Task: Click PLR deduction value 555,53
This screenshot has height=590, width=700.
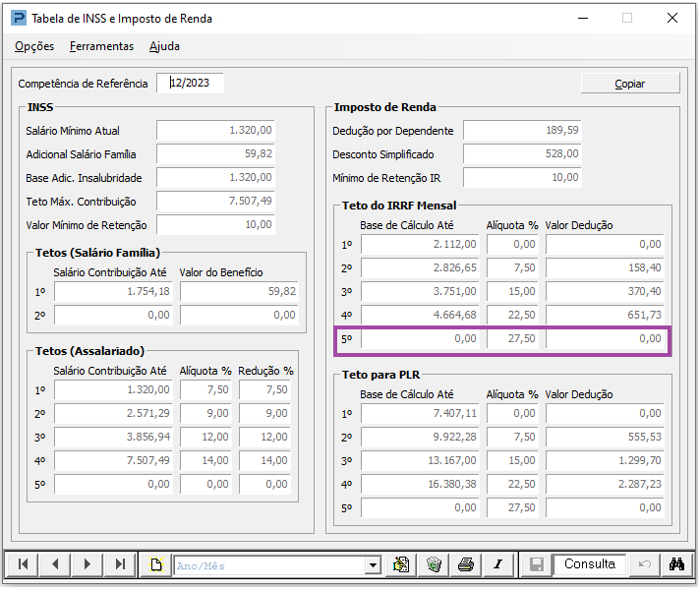Action: click(x=605, y=438)
